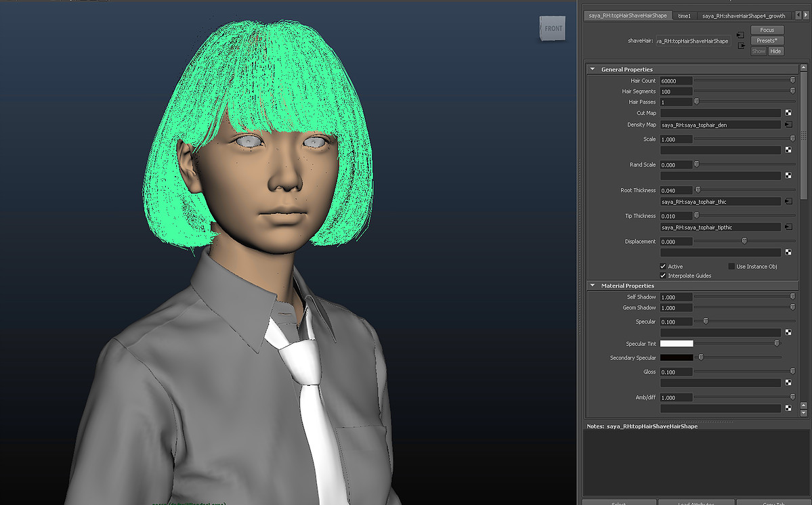Click the white Specular Tint color swatch
The height and width of the screenshot is (505, 812).
point(677,344)
